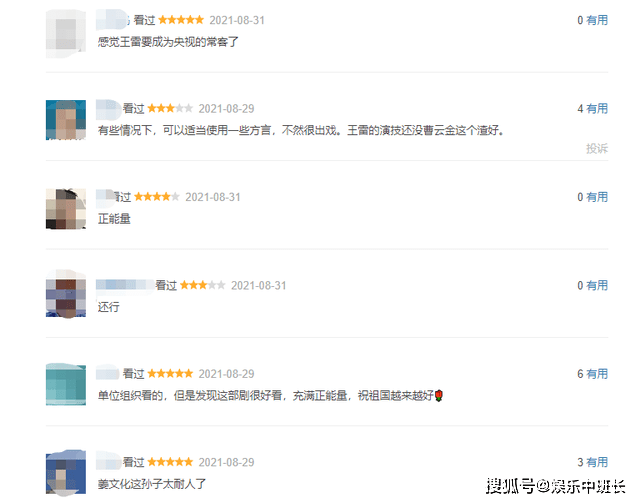Vote 有用 on the 正能量 review
Screen dimensions: 640x503
click(597, 197)
